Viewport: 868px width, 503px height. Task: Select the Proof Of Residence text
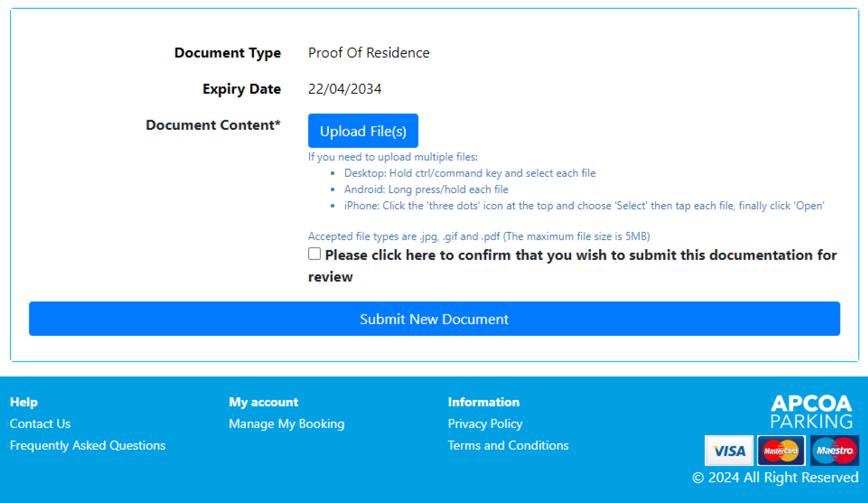369,53
